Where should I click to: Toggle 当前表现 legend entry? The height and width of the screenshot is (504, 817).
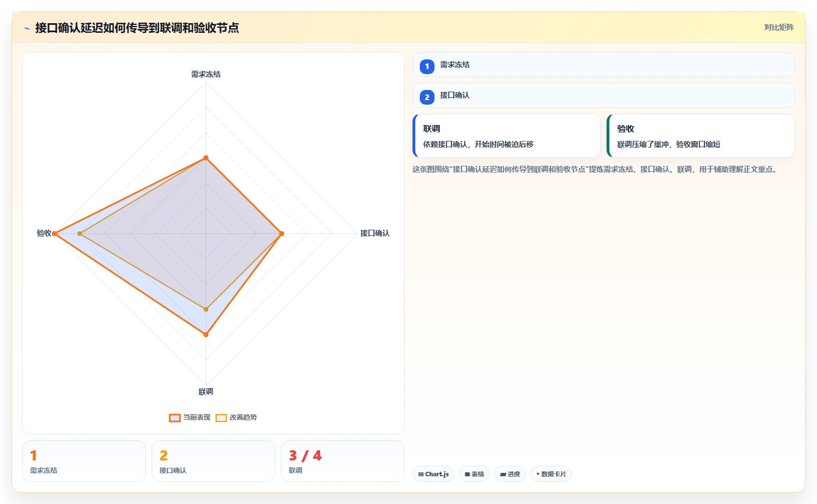(x=190, y=417)
